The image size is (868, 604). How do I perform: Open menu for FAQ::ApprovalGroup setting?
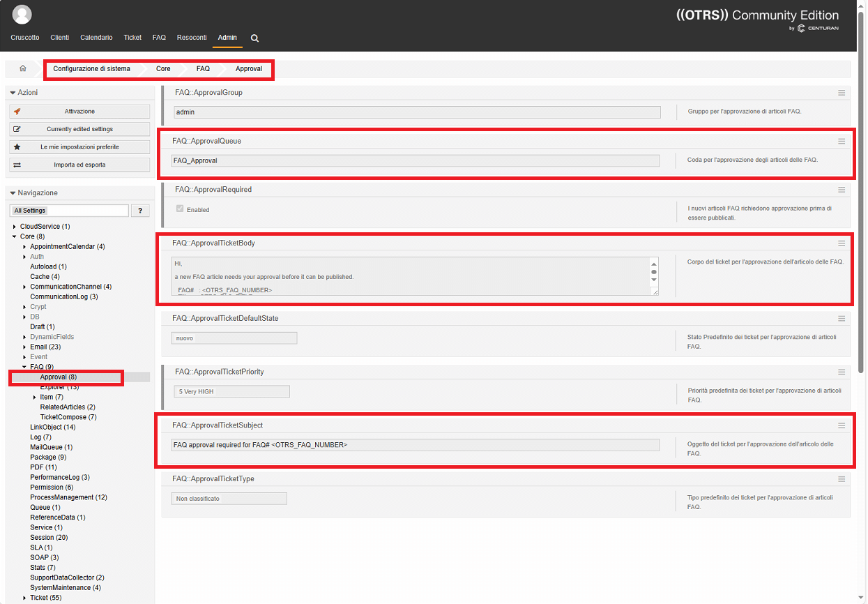pos(842,93)
